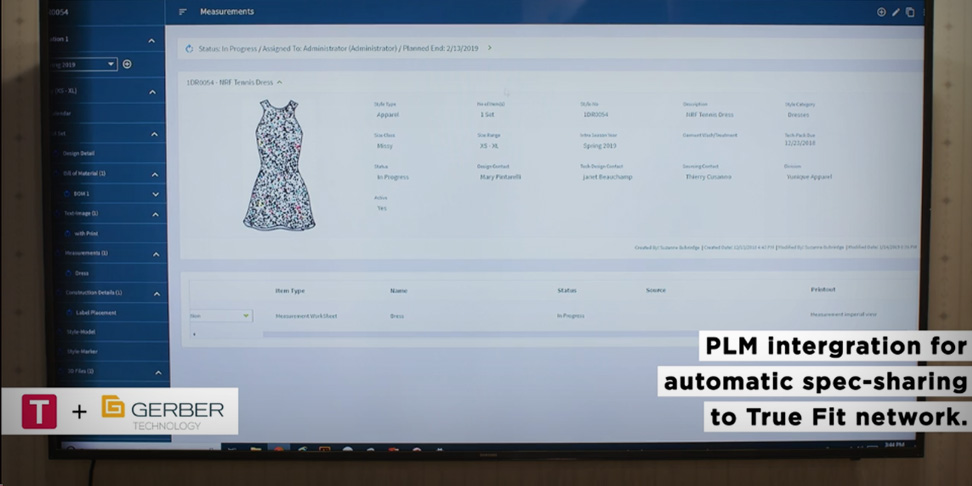
Task: Expand the BOM 1 chevron
Action: 156,194
